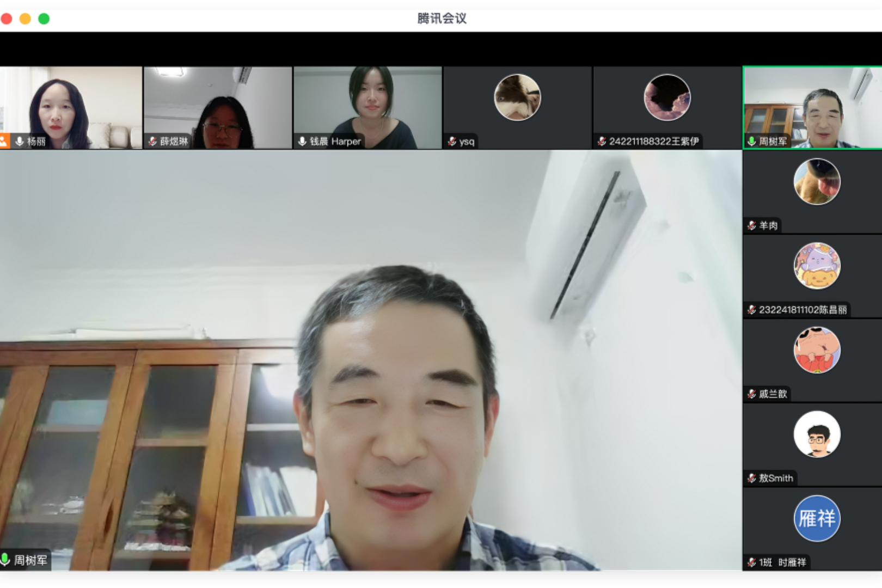Viewport: 882px width, 588px height.
Task: Click green mic icon in main video's 周树军 label
Action: pyautogui.click(x=5, y=560)
